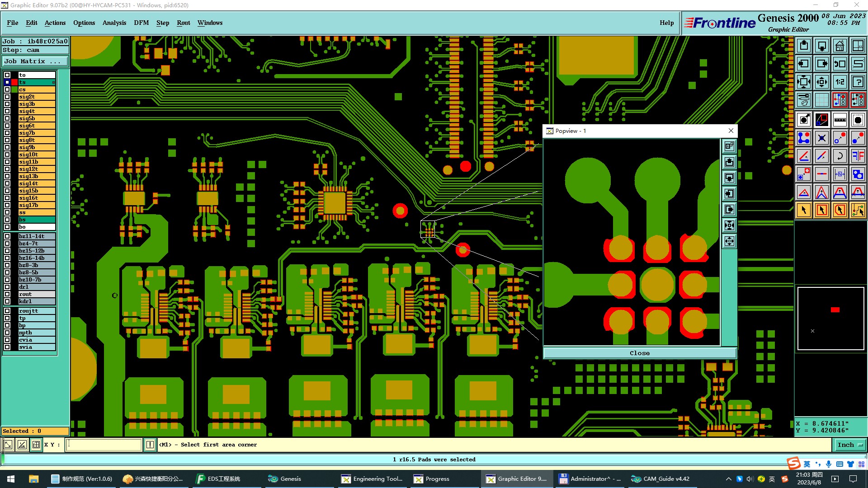Click the delete feature X tool
Screen dimensions: 868x488
pyautogui.click(x=821, y=138)
